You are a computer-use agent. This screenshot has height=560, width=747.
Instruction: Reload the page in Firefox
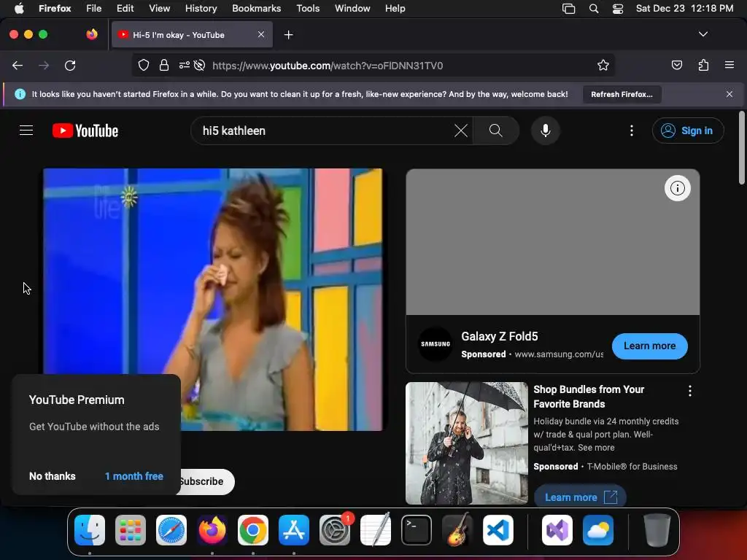pyautogui.click(x=70, y=65)
